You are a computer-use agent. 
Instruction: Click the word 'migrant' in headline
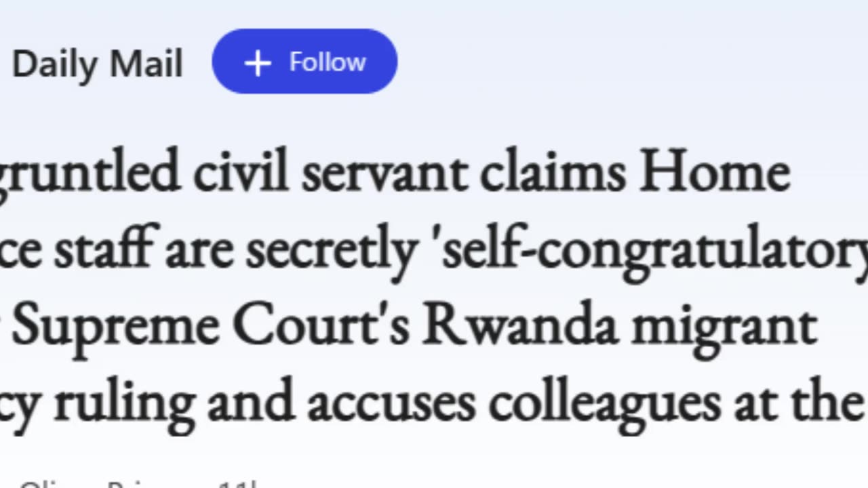(x=724, y=328)
